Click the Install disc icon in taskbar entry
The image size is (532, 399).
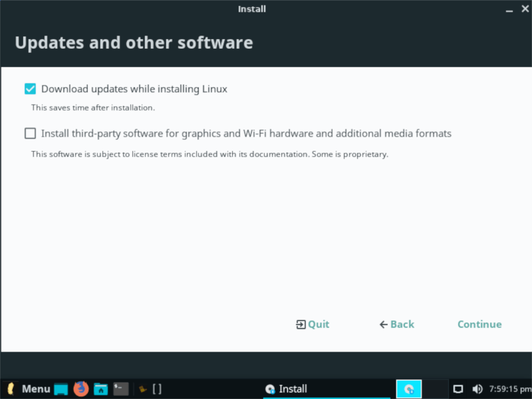[x=270, y=389]
